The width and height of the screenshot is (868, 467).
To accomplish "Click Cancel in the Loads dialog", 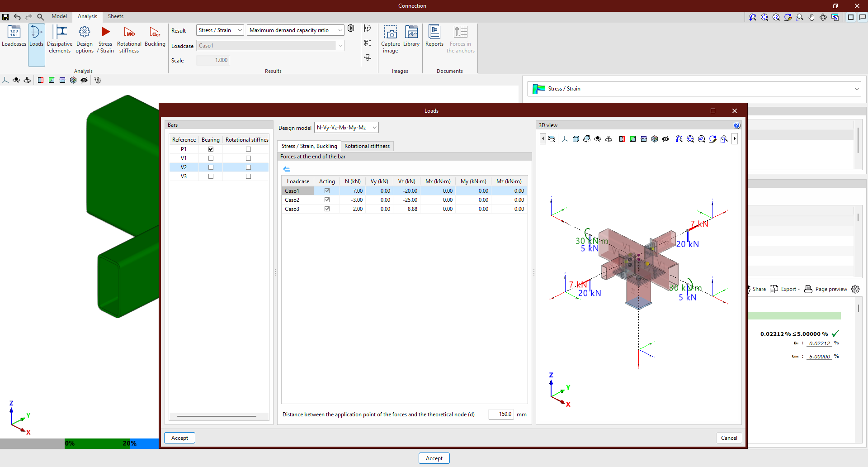I will (729, 438).
